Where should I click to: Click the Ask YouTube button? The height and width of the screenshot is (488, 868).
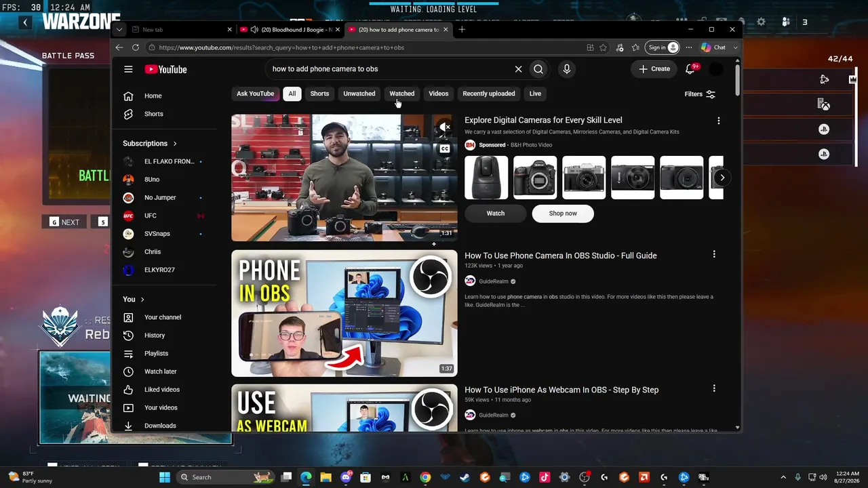(256, 94)
